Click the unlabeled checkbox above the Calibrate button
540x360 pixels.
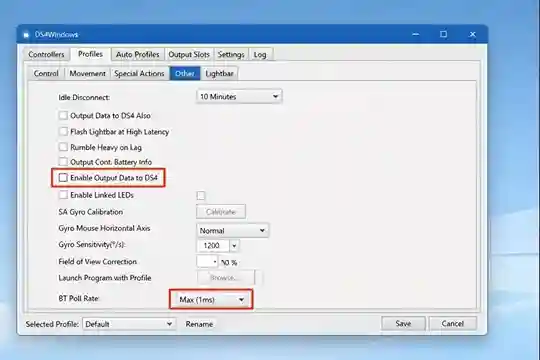pos(201,196)
